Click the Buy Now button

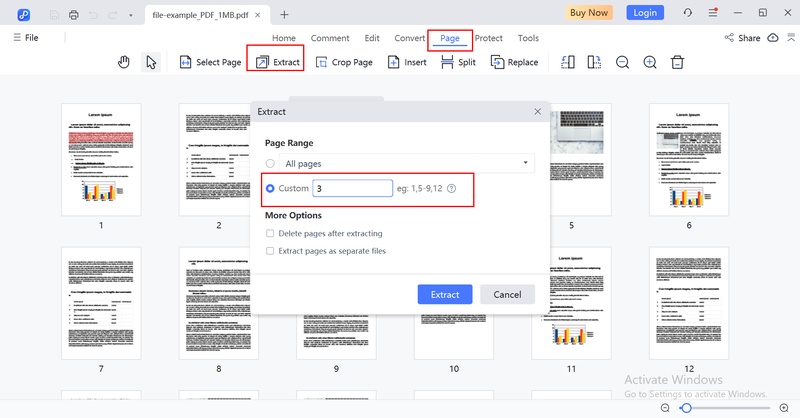click(x=589, y=13)
